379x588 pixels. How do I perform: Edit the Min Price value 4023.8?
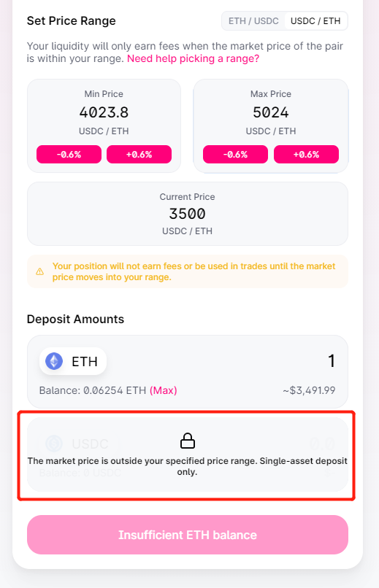(x=104, y=112)
